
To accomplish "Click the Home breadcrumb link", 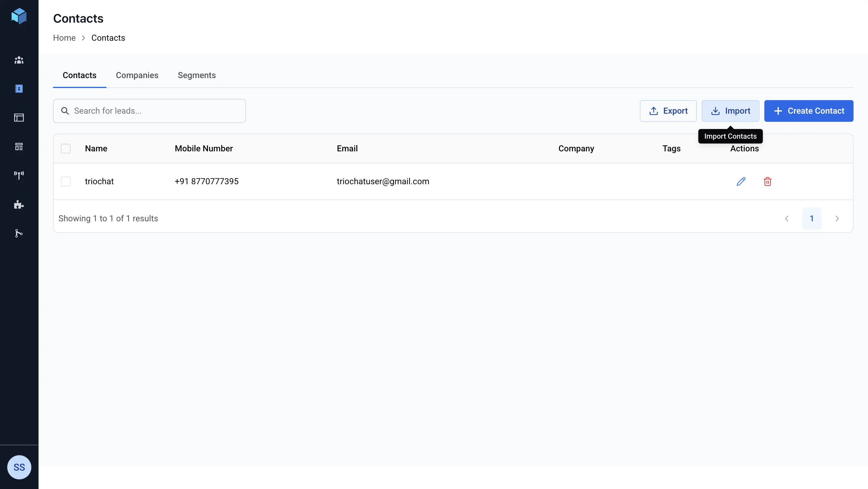I will click(x=64, y=38).
